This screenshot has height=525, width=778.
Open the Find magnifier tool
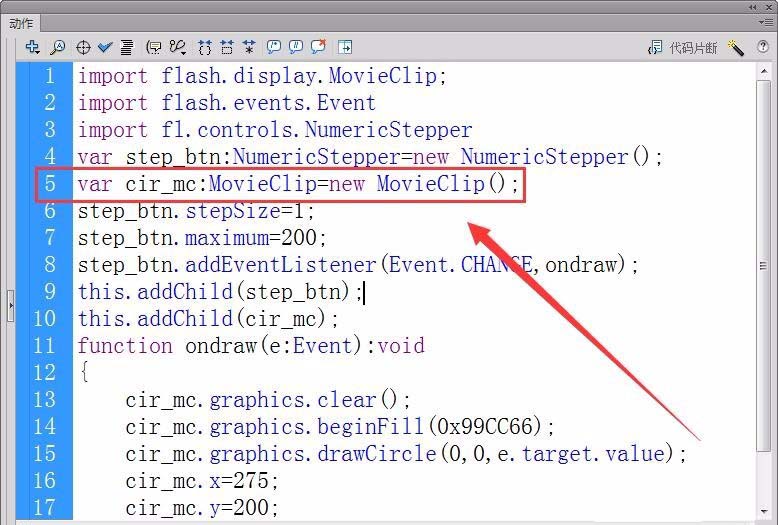click(x=58, y=47)
